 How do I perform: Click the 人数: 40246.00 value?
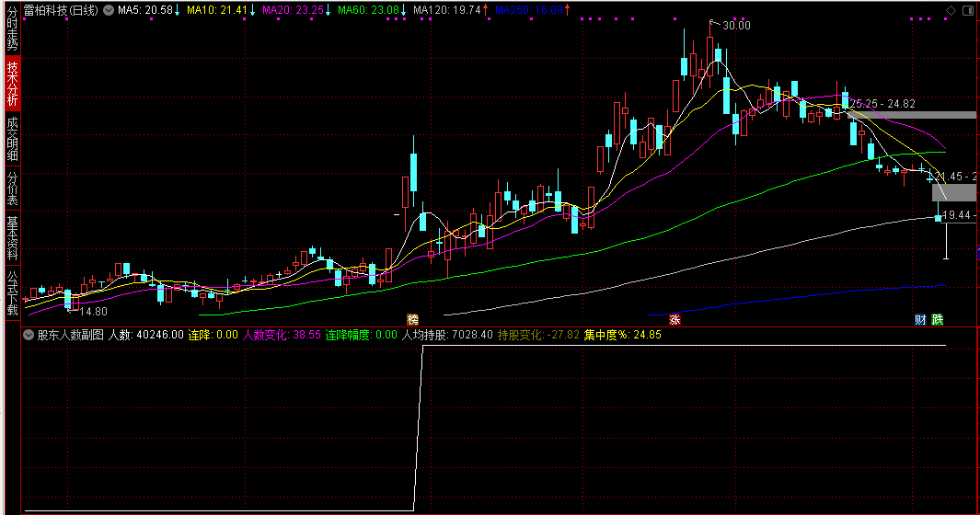point(146,335)
